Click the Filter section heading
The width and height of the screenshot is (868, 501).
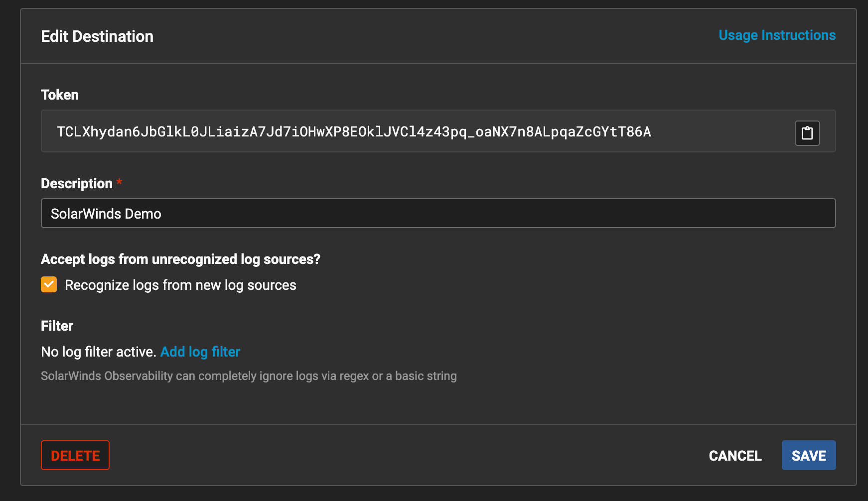57,326
